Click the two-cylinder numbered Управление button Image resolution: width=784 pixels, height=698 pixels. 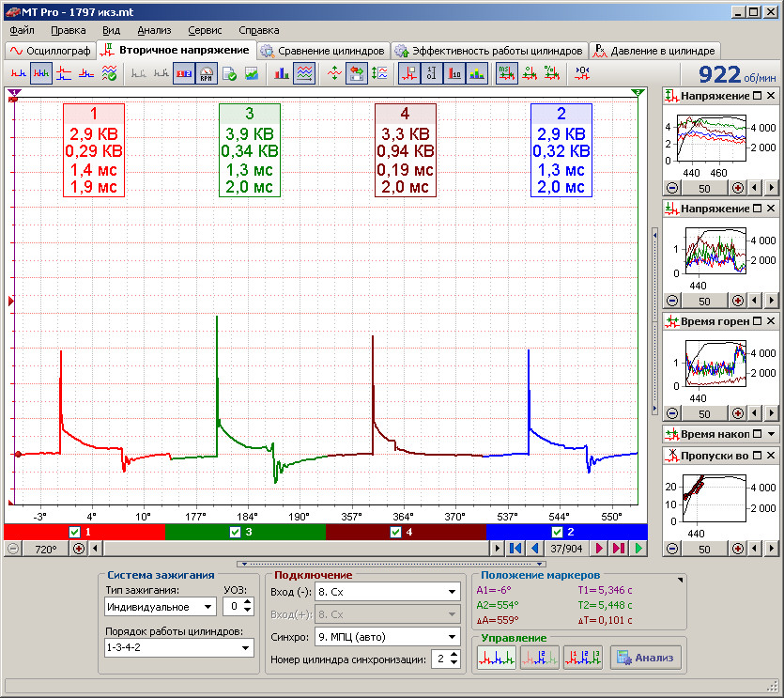coord(539,658)
